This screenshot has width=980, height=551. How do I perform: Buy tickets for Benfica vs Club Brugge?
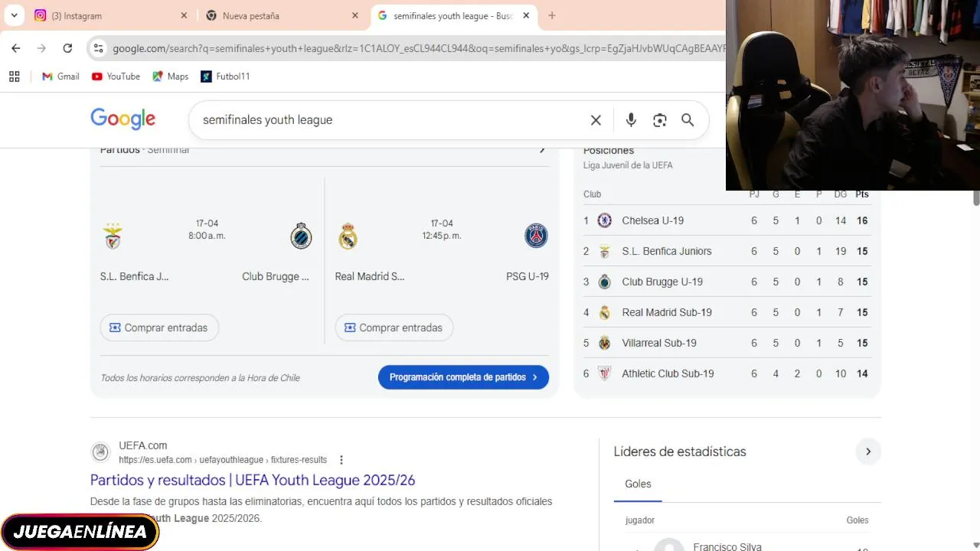pyautogui.click(x=159, y=328)
